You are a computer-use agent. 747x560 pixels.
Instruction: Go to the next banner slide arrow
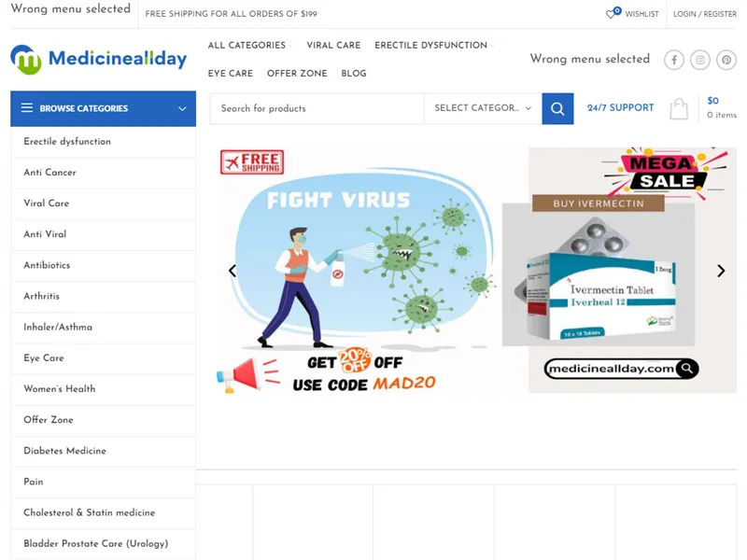pos(721,271)
